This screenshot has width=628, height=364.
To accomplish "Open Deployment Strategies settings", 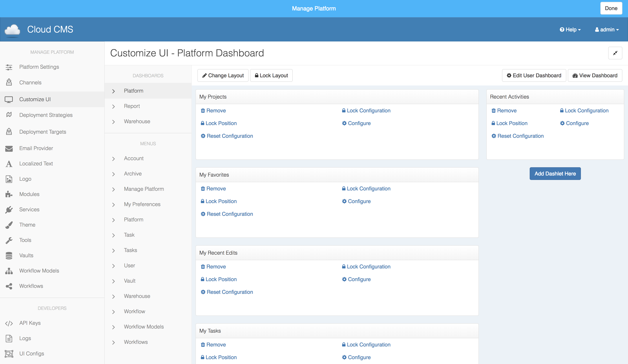I will point(45,115).
